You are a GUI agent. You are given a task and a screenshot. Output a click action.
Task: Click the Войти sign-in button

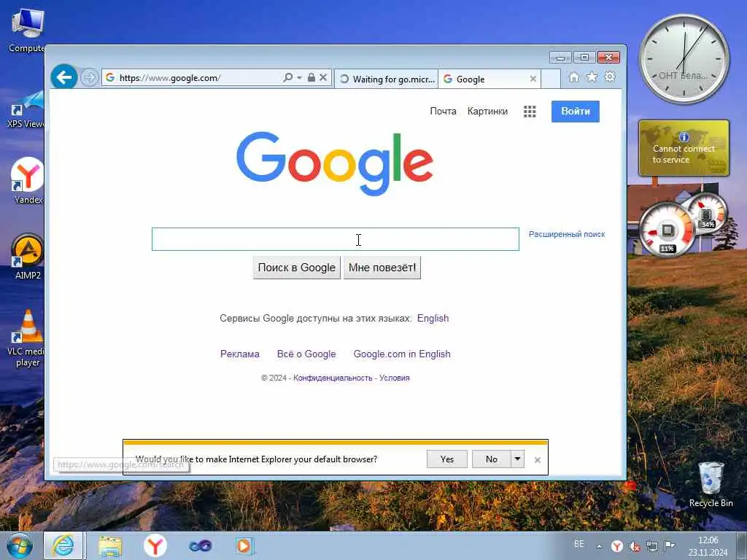coord(576,112)
